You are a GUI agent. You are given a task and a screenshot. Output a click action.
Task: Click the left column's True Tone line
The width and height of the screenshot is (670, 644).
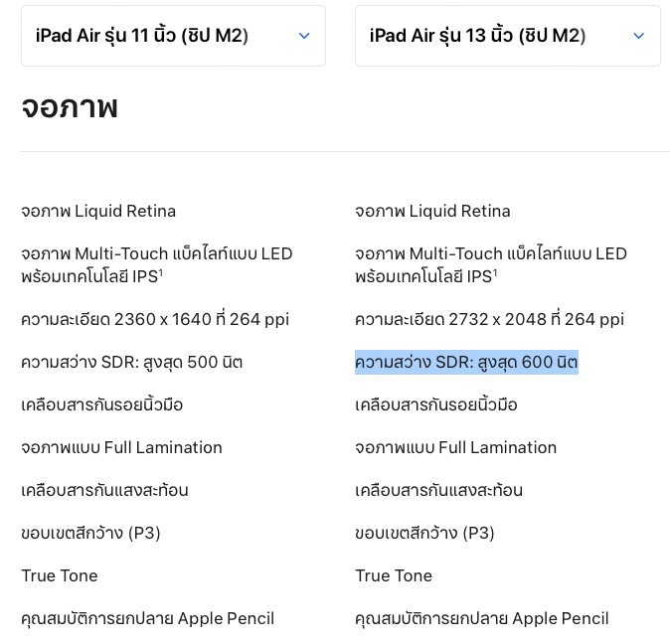[60, 575]
